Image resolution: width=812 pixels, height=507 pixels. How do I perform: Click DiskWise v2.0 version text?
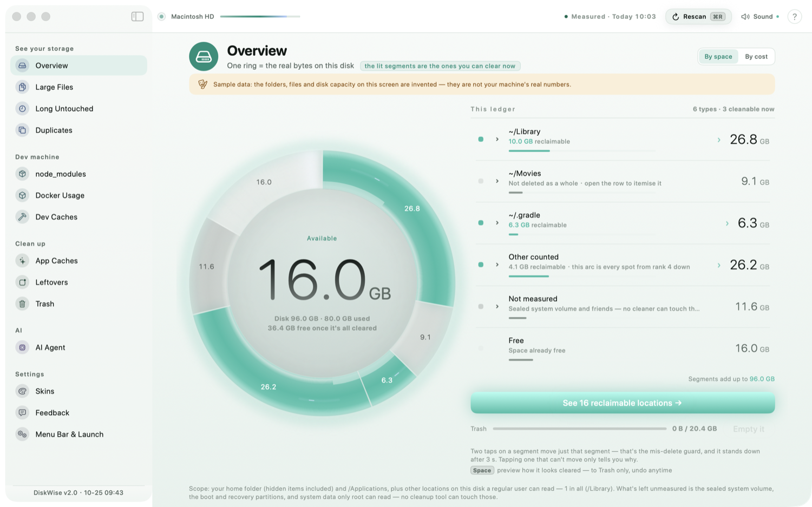coord(78,493)
